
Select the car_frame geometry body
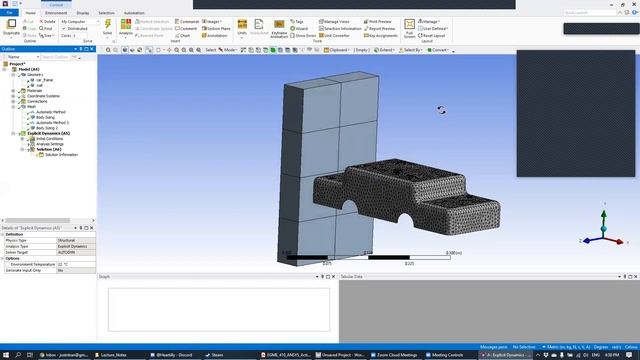[x=44, y=80]
